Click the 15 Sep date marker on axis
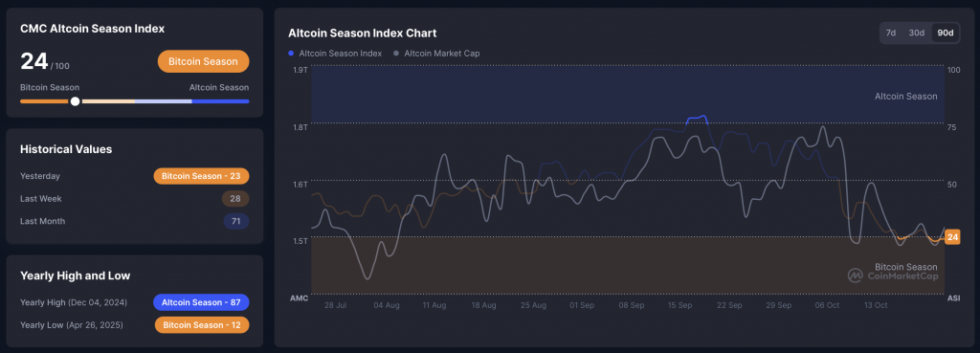Screen dimensions: 980x353 pyautogui.click(x=680, y=305)
